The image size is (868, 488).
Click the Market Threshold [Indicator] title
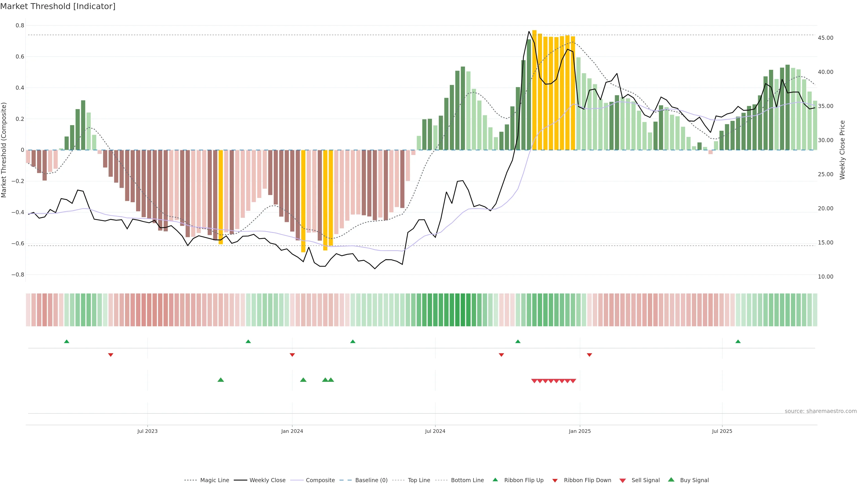tap(58, 6)
